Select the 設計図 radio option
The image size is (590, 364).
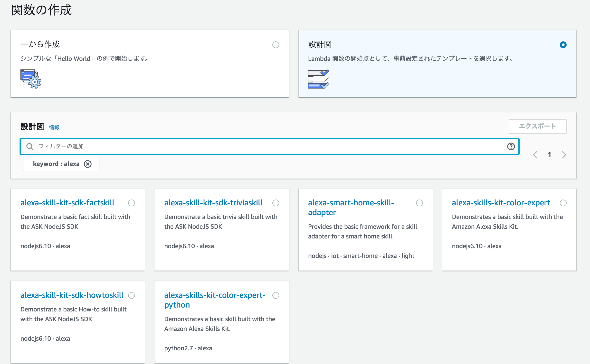(563, 45)
